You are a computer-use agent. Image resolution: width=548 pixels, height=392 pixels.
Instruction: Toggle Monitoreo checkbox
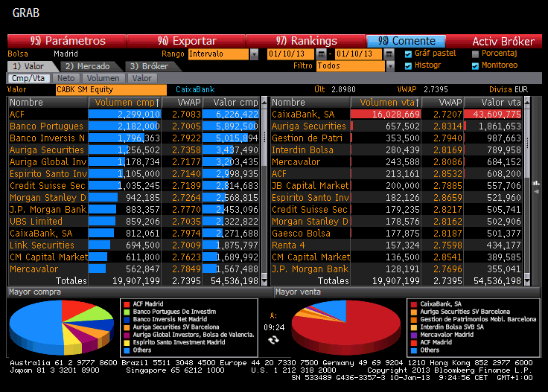click(475, 66)
